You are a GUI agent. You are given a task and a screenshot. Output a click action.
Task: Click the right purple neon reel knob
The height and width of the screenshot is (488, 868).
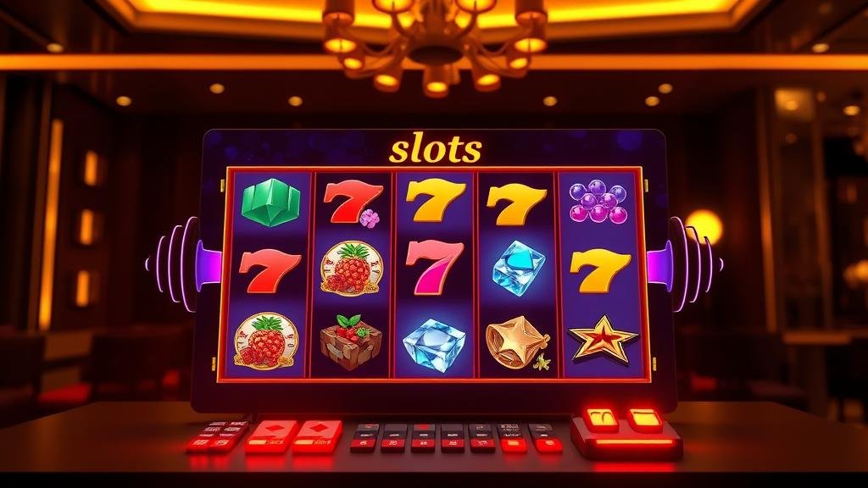click(x=685, y=263)
